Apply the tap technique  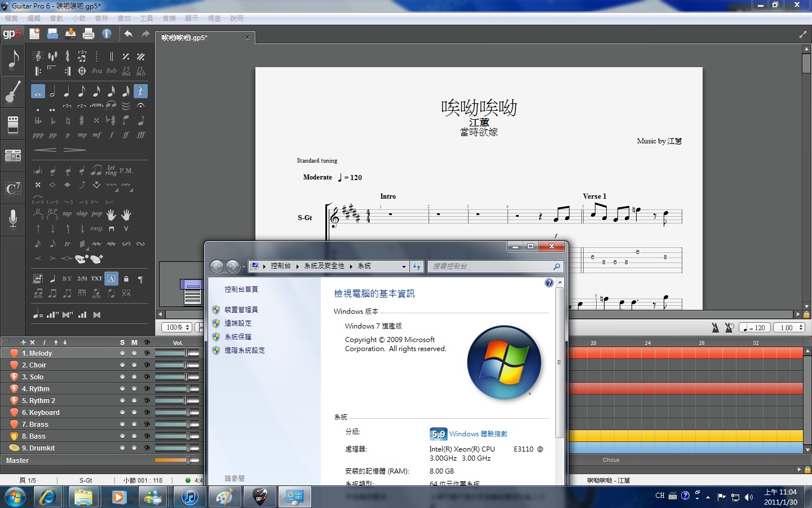pyautogui.click(x=67, y=213)
